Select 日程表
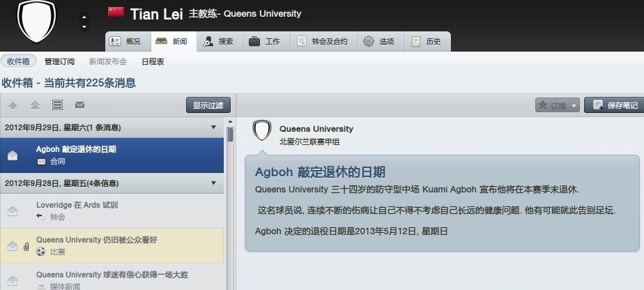This screenshot has height=290, width=644. [x=153, y=61]
